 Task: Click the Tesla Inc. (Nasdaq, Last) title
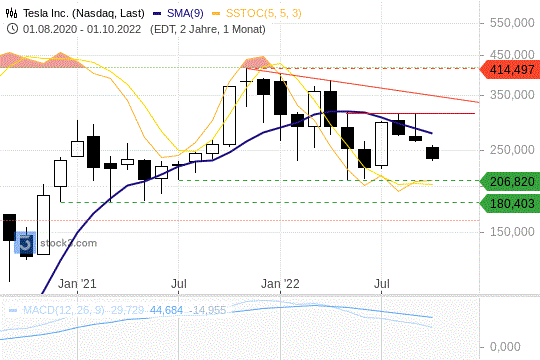pos(84,13)
